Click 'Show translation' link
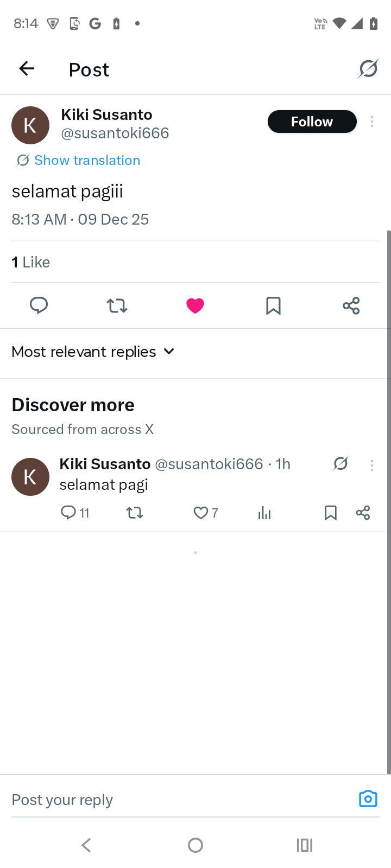 click(x=87, y=160)
